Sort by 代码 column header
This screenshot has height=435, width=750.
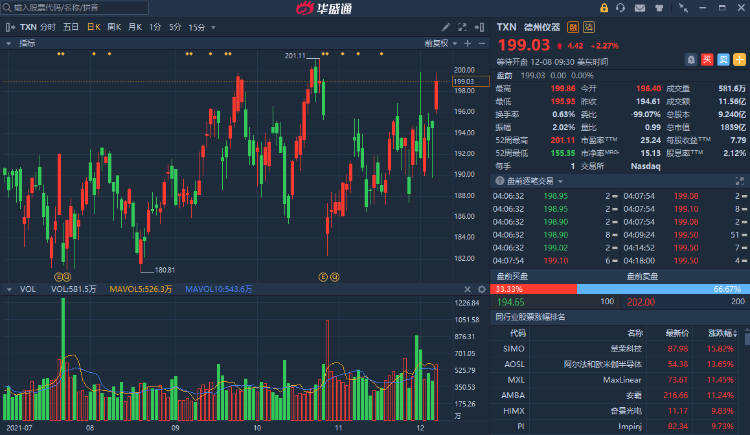518,333
